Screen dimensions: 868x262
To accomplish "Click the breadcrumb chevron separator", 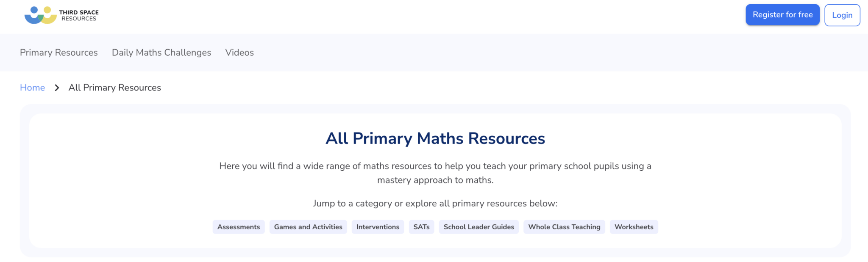I will (x=57, y=87).
